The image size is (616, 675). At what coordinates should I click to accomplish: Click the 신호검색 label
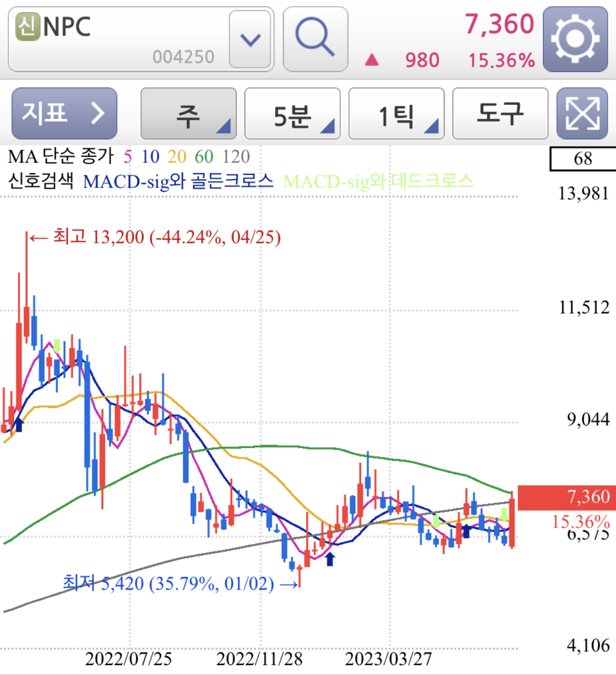point(41,182)
